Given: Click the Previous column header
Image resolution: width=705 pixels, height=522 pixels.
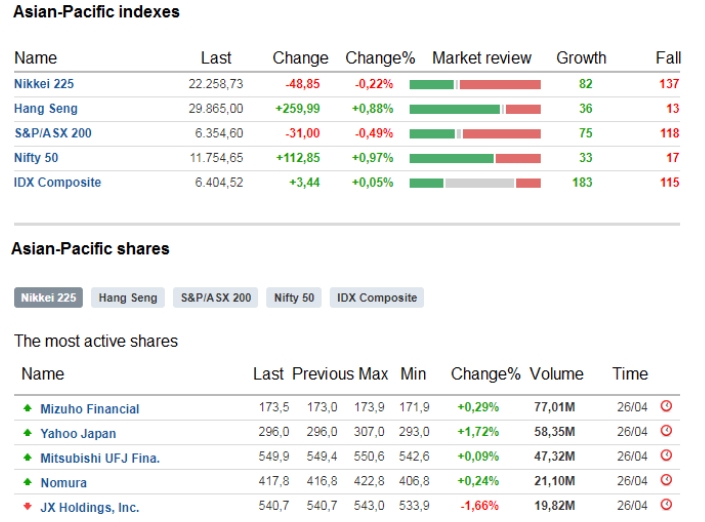Looking at the screenshot, I should tap(323, 374).
